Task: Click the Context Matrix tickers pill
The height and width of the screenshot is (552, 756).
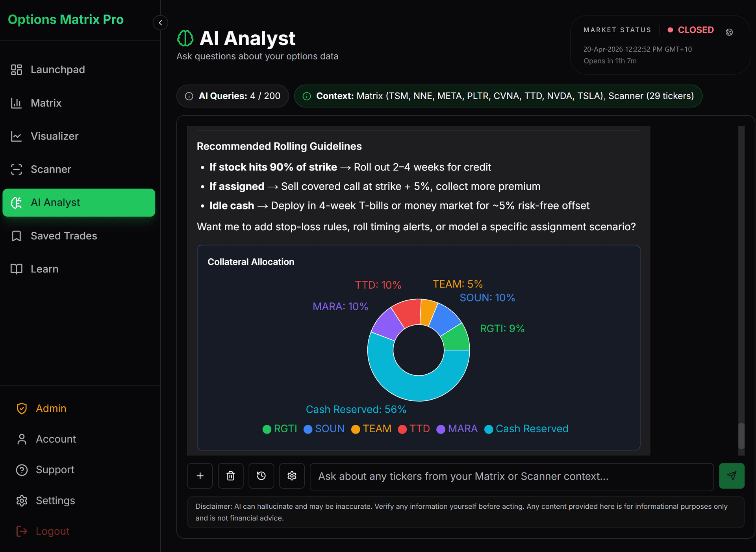Action: coord(498,96)
